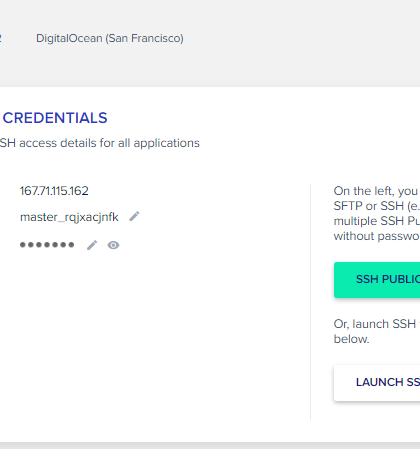
Task: Click the vertical divider beside credentials
Action: pyautogui.click(x=310, y=302)
